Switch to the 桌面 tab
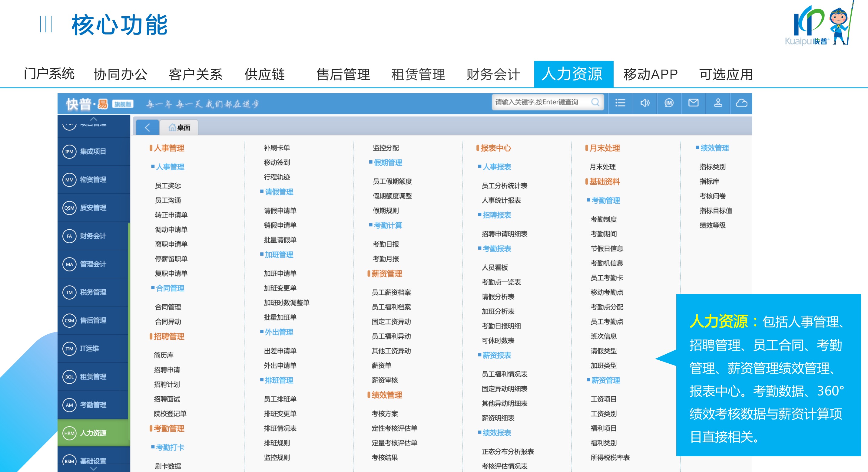The width and height of the screenshot is (868, 472). (x=179, y=128)
